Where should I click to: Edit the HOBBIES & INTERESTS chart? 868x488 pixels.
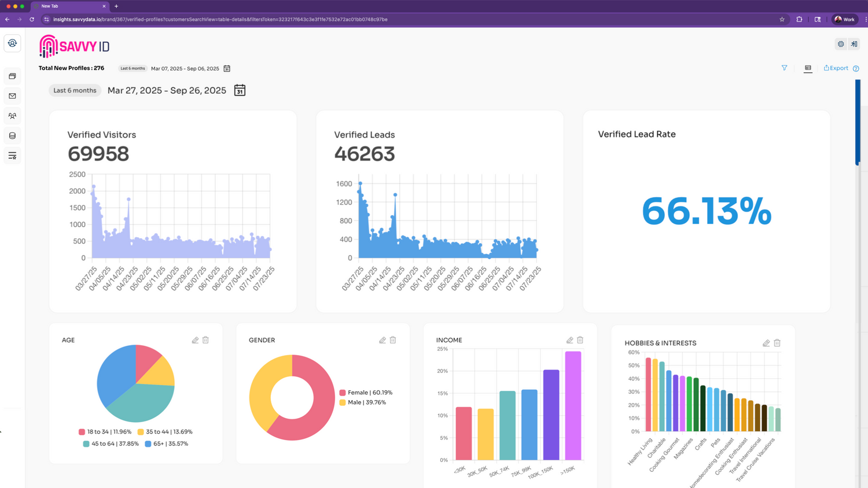pyautogui.click(x=766, y=343)
